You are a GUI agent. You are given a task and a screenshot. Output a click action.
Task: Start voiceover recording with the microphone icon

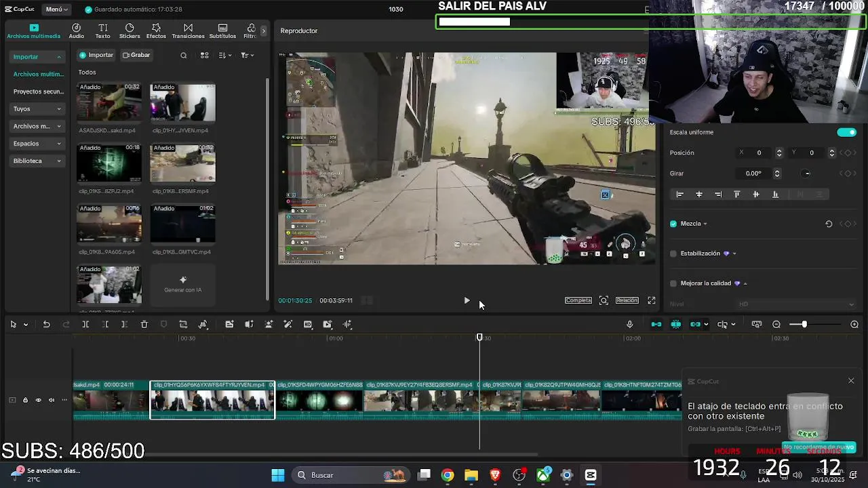click(x=630, y=325)
